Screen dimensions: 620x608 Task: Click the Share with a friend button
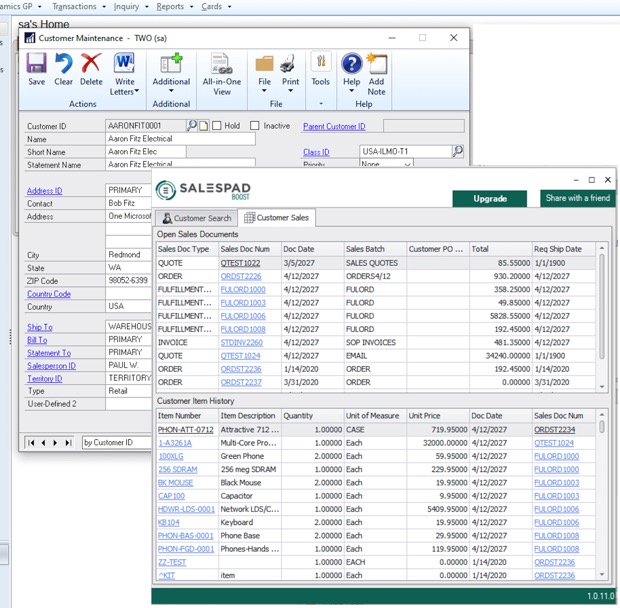pos(578,198)
